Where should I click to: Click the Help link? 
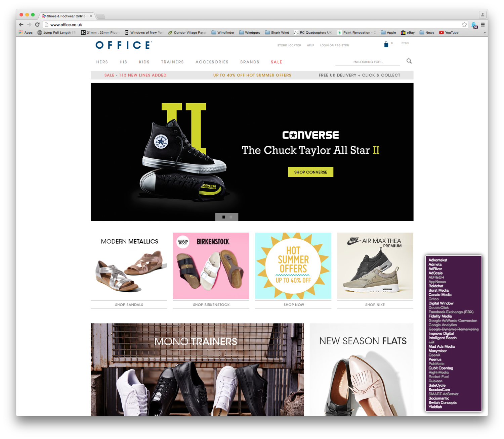coord(310,45)
